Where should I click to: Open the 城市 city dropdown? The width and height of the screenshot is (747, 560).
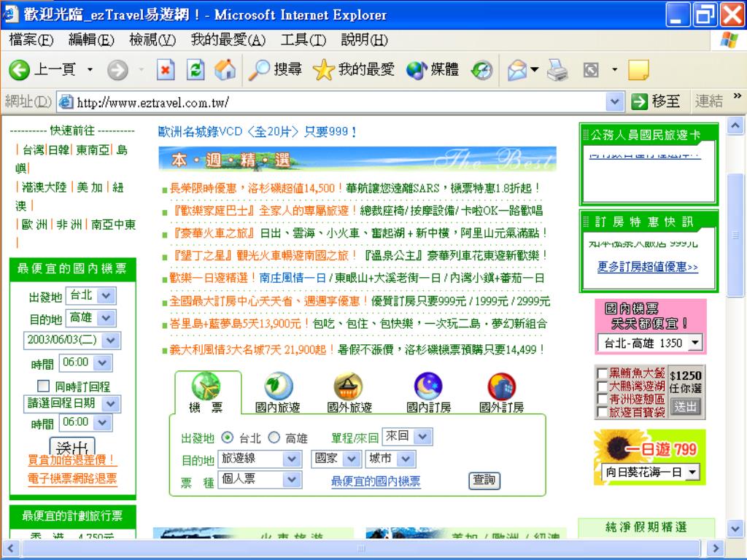pos(391,459)
